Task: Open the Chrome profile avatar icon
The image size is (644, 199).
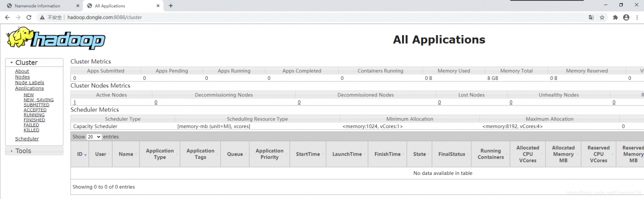Action: (x=626, y=17)
